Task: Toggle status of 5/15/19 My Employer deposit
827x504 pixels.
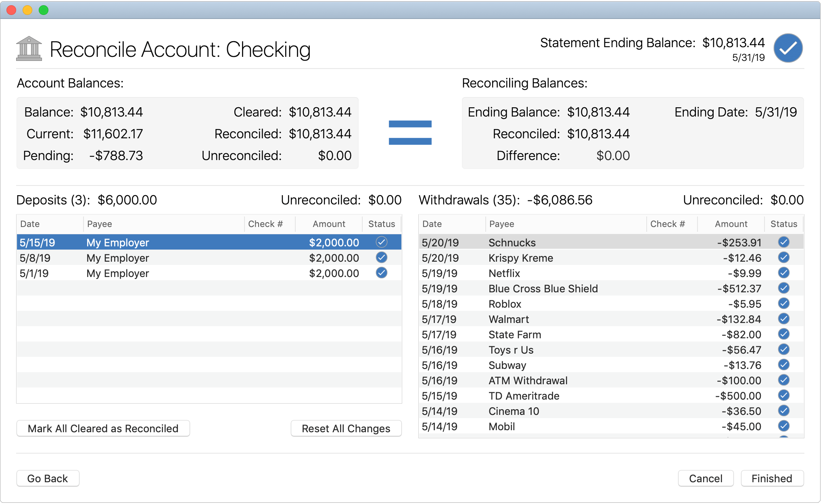Action: 381,242
